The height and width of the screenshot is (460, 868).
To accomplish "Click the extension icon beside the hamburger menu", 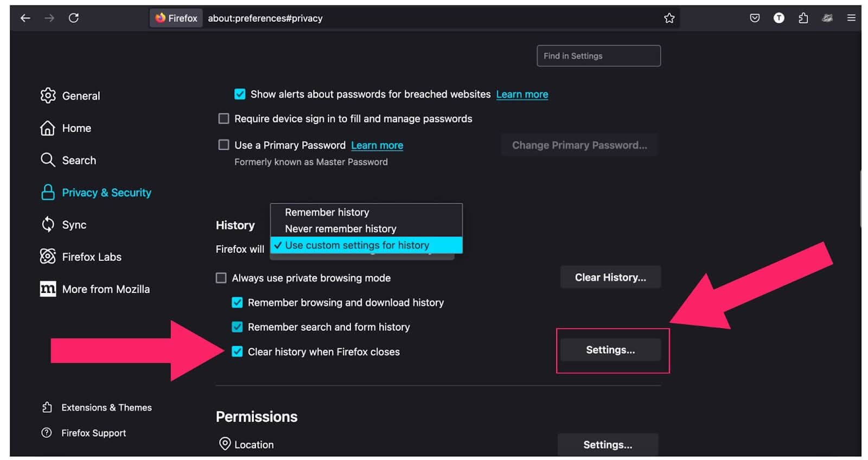I will (x=827, y=18).
